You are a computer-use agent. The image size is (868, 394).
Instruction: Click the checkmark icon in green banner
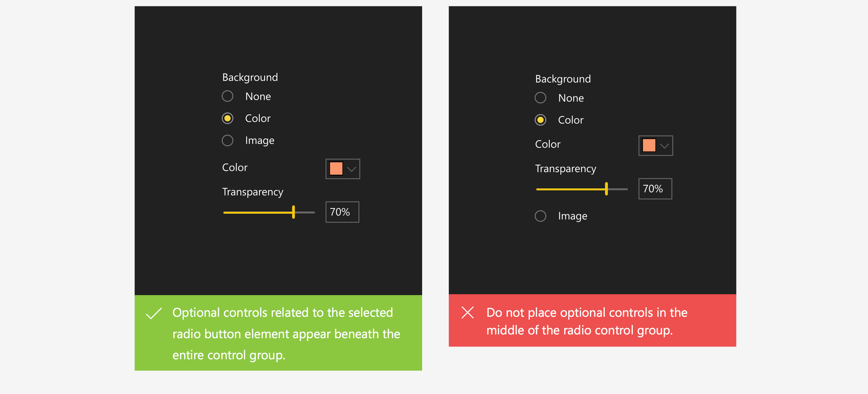tap(154, 313)
